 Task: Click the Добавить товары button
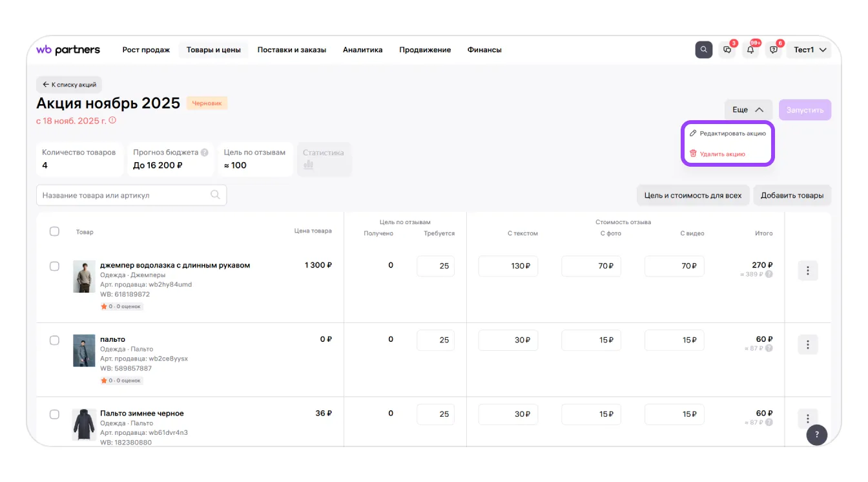point(792,195)
